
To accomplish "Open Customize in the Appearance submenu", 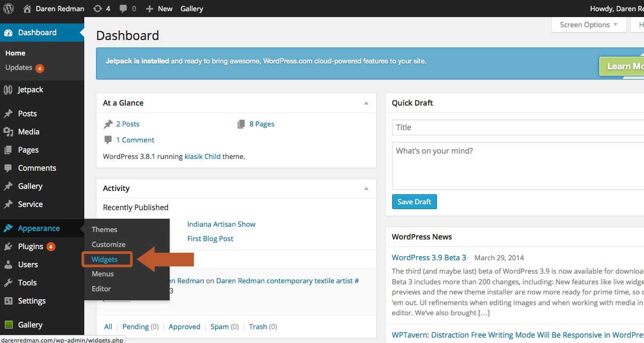I will 109,244.
